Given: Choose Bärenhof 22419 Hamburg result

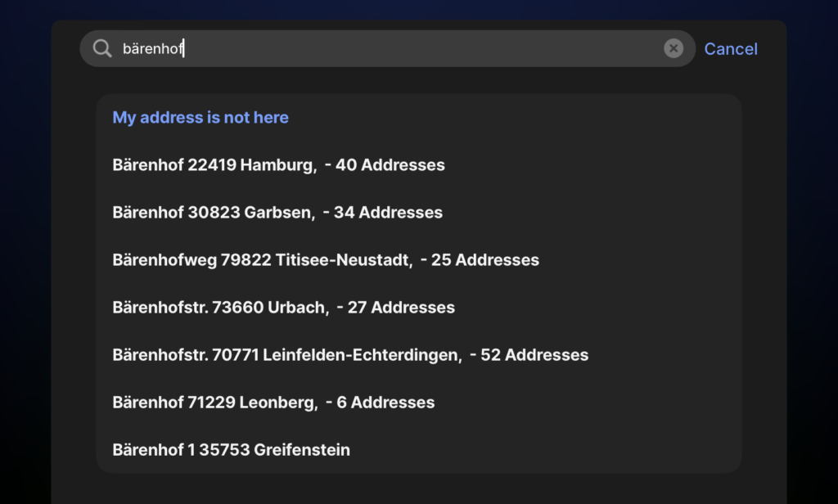Looking at the screenshot, I should click(x=214, y=165).
